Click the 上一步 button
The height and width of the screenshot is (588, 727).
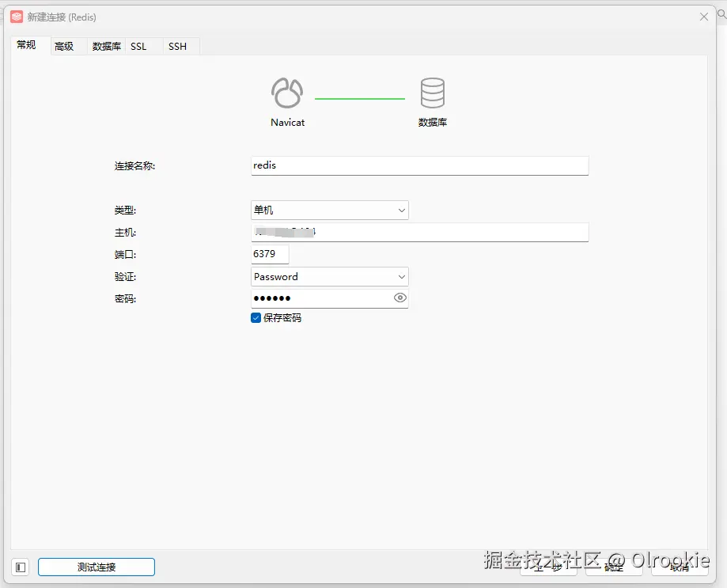pyautogui.click(x=548, y=567)
